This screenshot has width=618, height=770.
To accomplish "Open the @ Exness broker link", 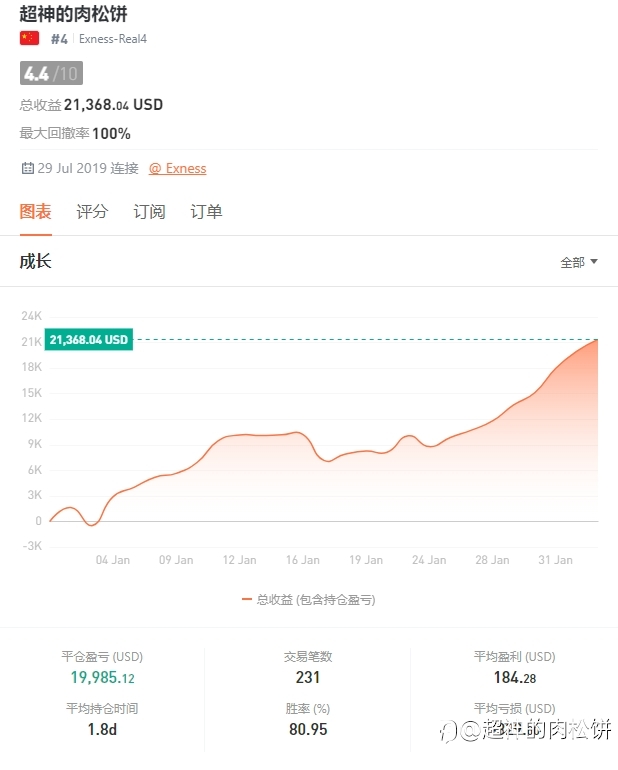I will click(177, 168).
